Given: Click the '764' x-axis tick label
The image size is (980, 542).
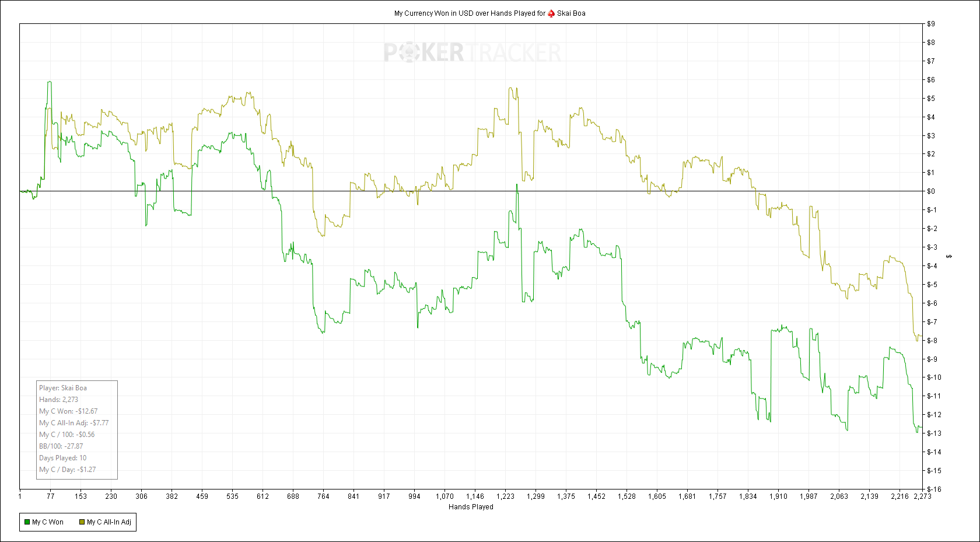Looking at the screenshot, I should pos(323,496).
